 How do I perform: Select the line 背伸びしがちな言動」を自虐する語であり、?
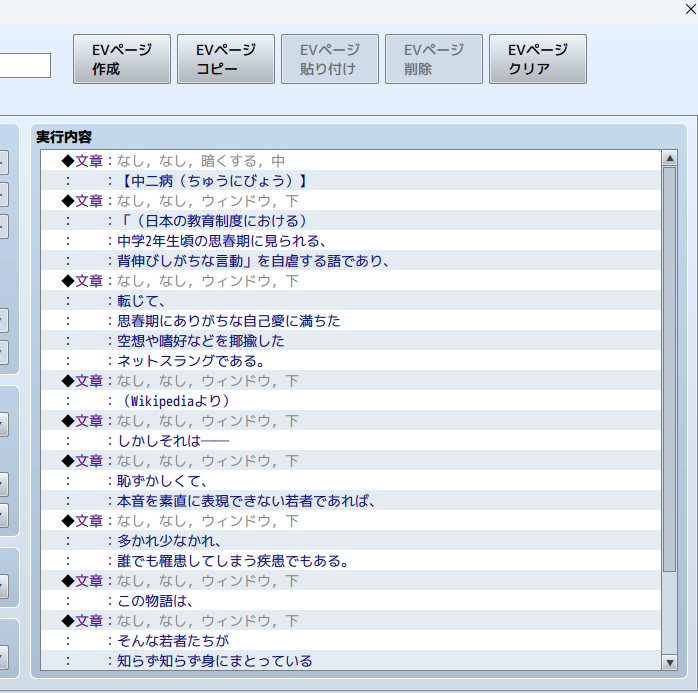pyautogui.click(x=350, y=261)
